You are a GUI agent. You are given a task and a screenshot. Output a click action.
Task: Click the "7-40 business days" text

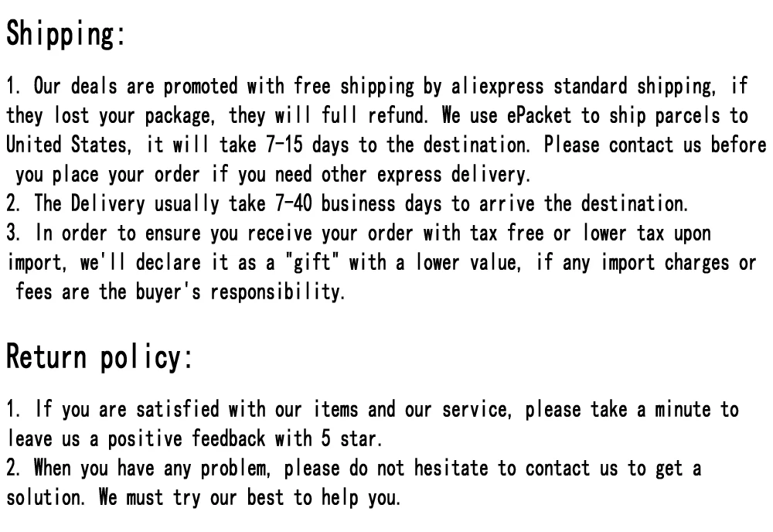359,203
